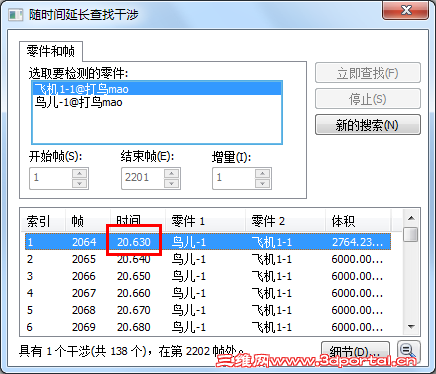Sort by the 体积 column header
436x374 pixels.
pyautogui.click(x=358, y=220)
